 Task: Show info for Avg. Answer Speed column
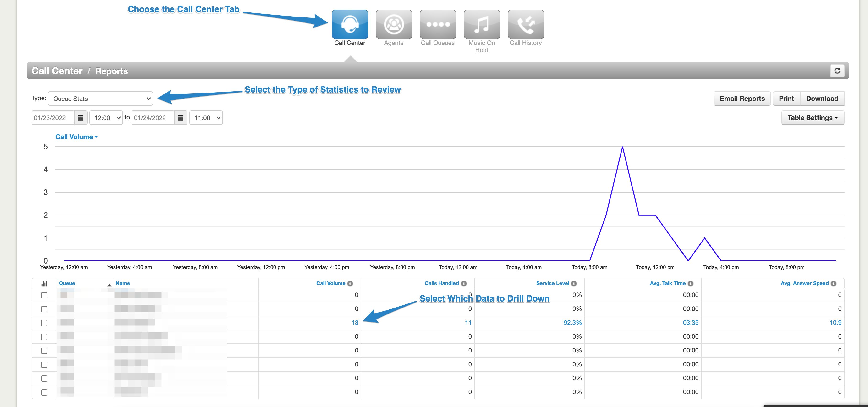pyautogui.click(x=833, y=283)
